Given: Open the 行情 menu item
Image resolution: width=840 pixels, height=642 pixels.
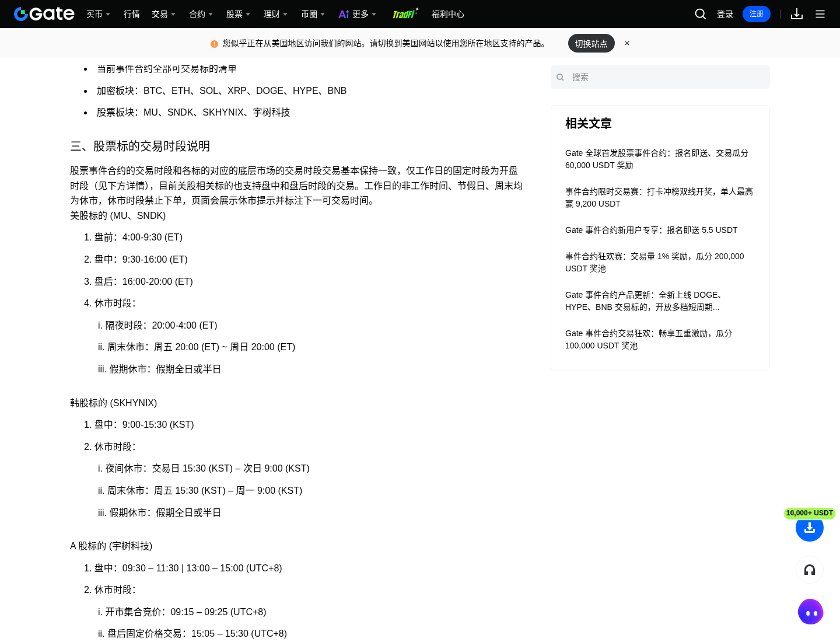Looking at the screenshot, I should coord(132,14).
